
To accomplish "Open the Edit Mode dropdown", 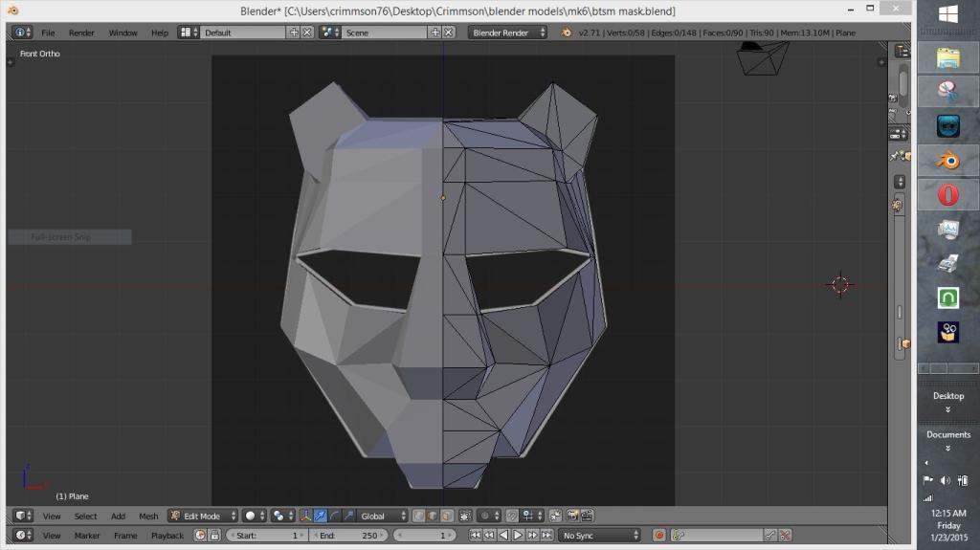I will coord(203,516).
